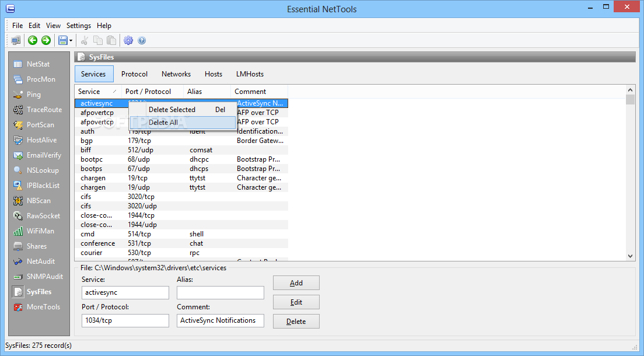
Task: Select the bgp service row
Action: click(181, 141)
